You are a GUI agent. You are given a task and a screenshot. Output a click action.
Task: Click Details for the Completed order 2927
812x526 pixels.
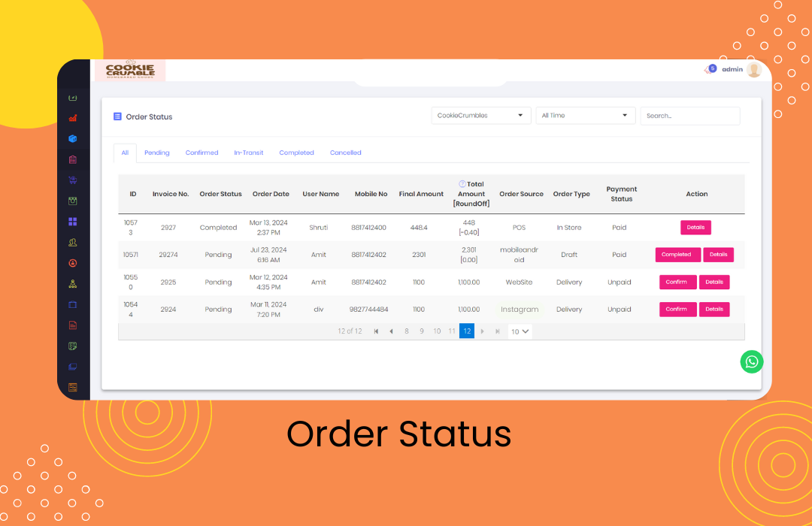click(x=695, y=227)
